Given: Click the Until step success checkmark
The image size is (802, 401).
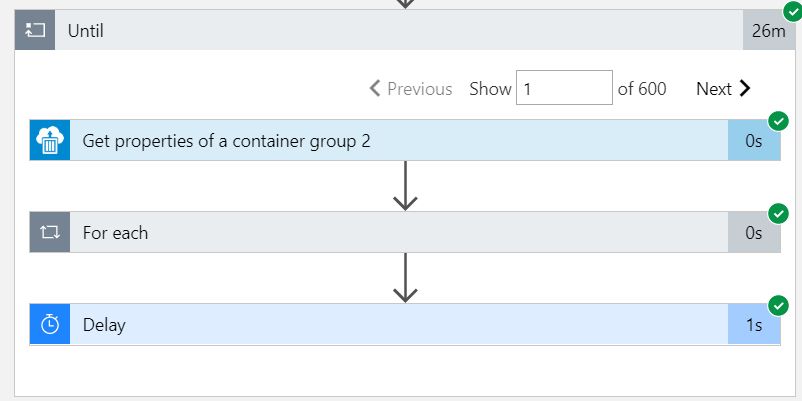Looking at the screenshot, I should (x=792, y=12).
